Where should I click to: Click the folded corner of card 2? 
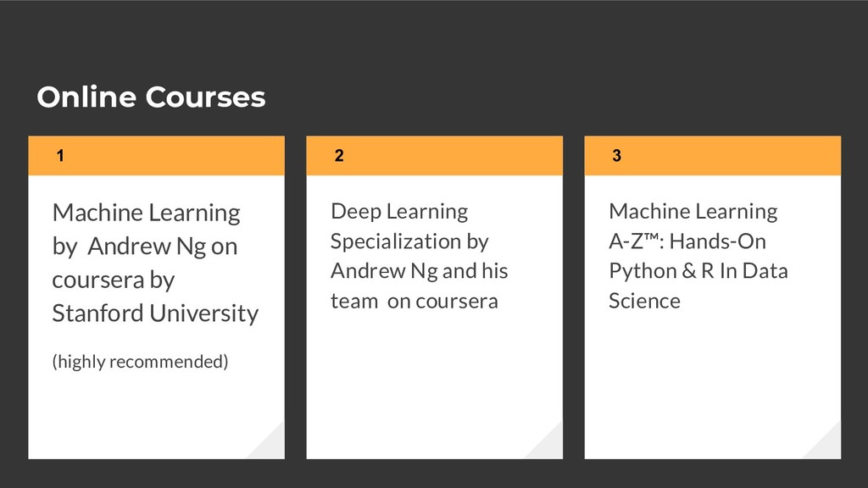(x=547, y=442)
